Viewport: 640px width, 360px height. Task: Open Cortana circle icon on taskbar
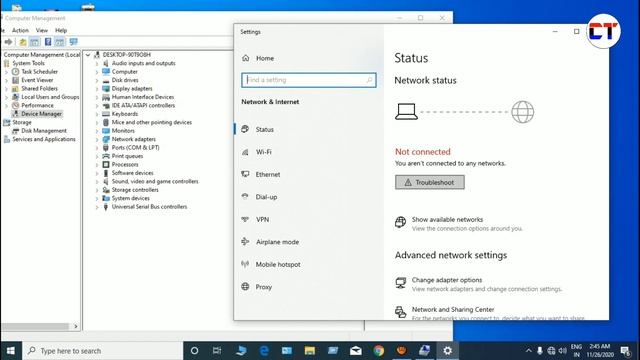194,351
